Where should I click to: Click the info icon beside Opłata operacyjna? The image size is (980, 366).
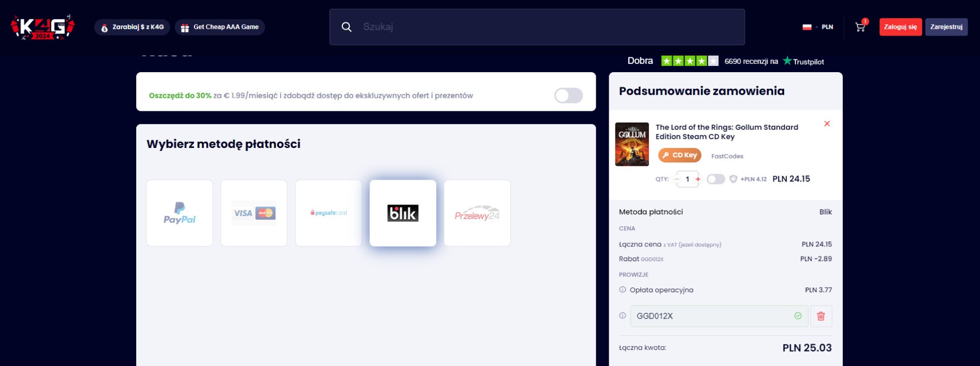coord(623,290)
